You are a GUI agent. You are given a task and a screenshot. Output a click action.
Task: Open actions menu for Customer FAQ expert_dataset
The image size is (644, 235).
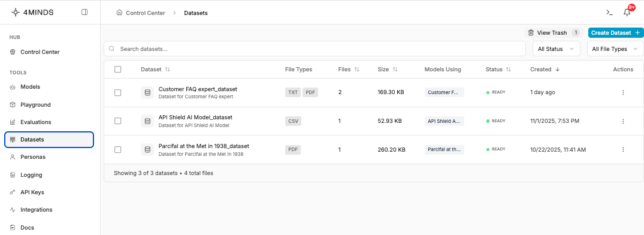(x=623, y=92)
